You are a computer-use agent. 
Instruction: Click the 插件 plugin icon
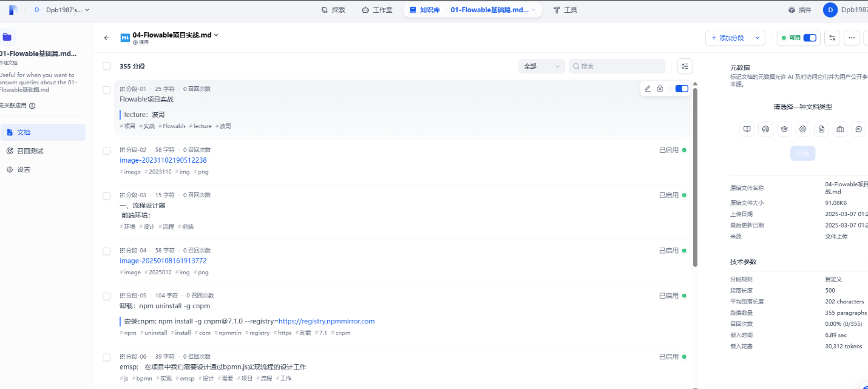point(792,10)
